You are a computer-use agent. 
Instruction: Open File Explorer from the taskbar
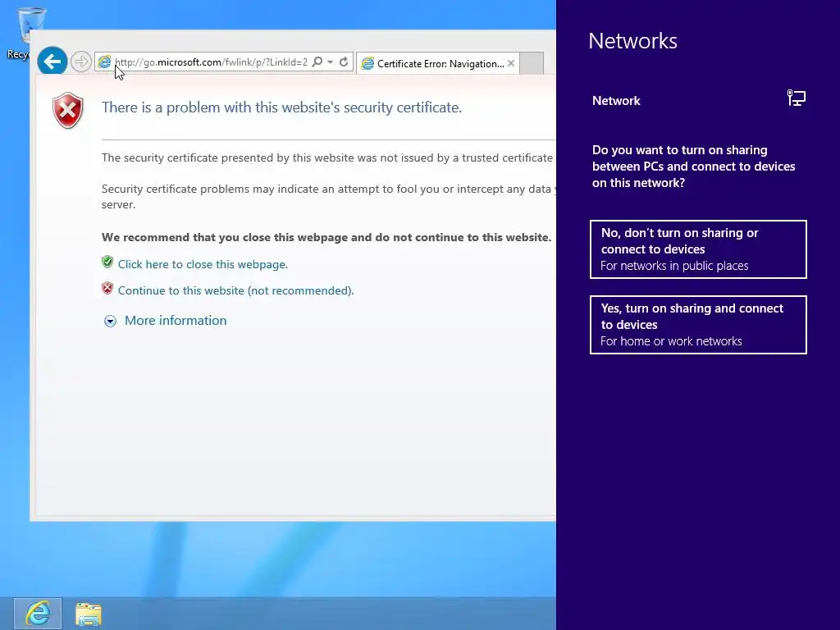tap(89, 614)
